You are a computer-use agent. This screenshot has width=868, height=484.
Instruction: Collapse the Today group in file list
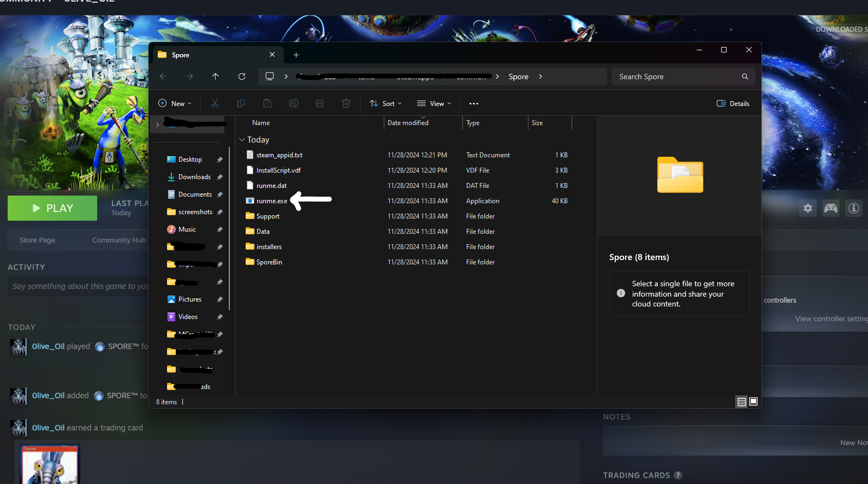[242, 140]
